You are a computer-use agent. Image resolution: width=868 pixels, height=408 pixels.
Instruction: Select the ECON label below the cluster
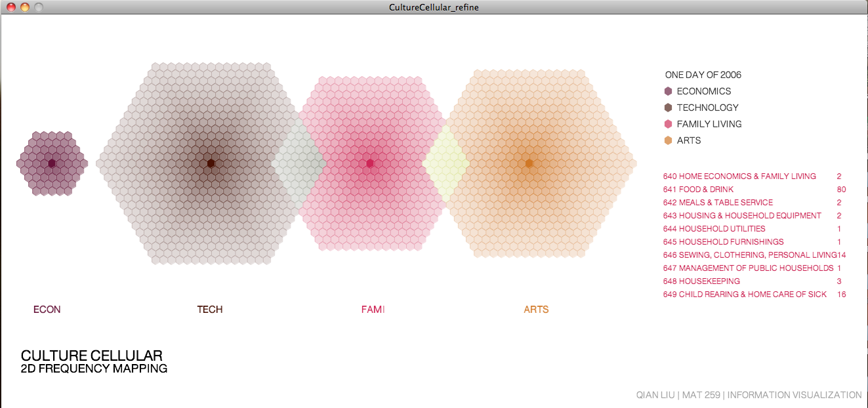pos(47,310)
